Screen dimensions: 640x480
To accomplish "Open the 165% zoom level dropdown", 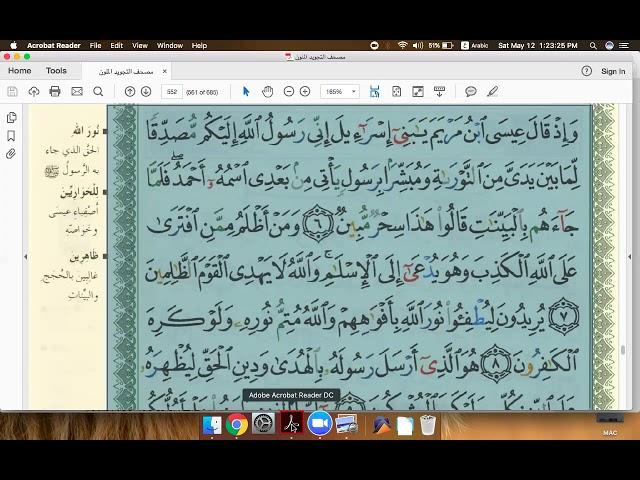I will click(340, 92).
